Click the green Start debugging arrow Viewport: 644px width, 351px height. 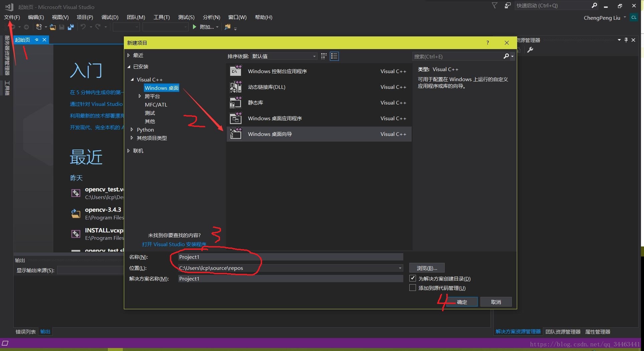coord(194,27)
